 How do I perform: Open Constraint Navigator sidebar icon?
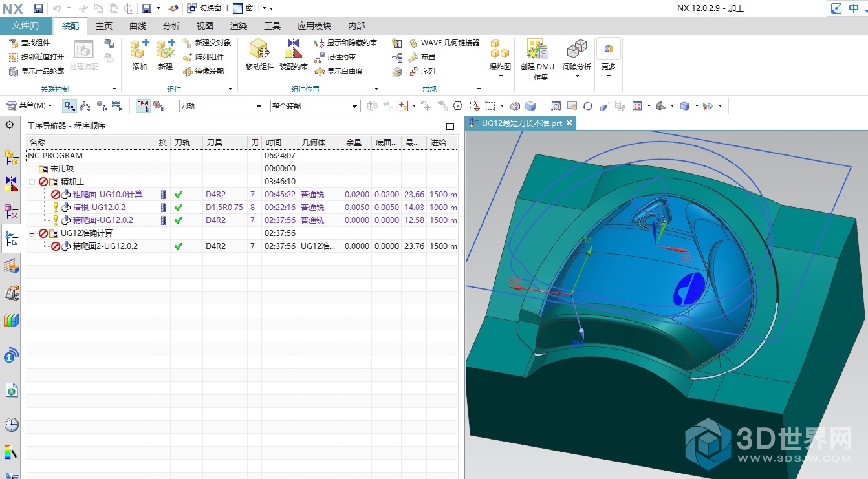(x=11, y=184)
